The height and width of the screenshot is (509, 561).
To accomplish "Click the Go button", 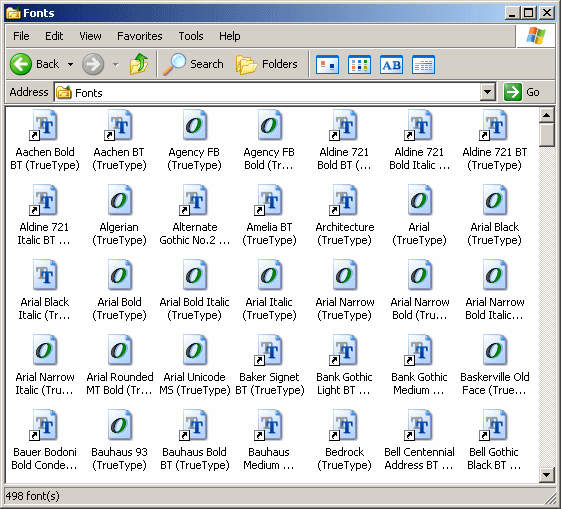I will 522,92.
